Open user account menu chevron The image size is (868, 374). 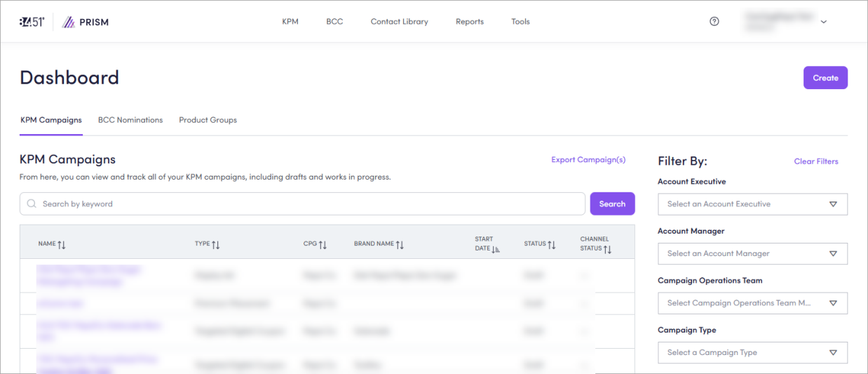[x=824, y=22]
